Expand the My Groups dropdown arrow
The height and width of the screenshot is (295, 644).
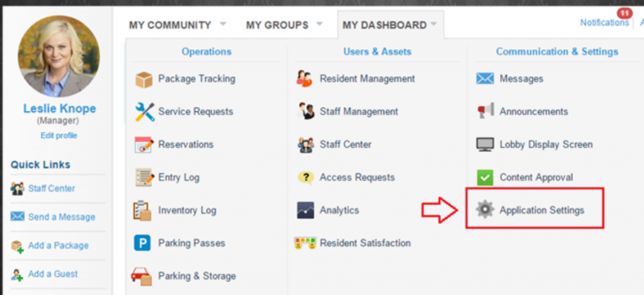(x=319, y=25)
